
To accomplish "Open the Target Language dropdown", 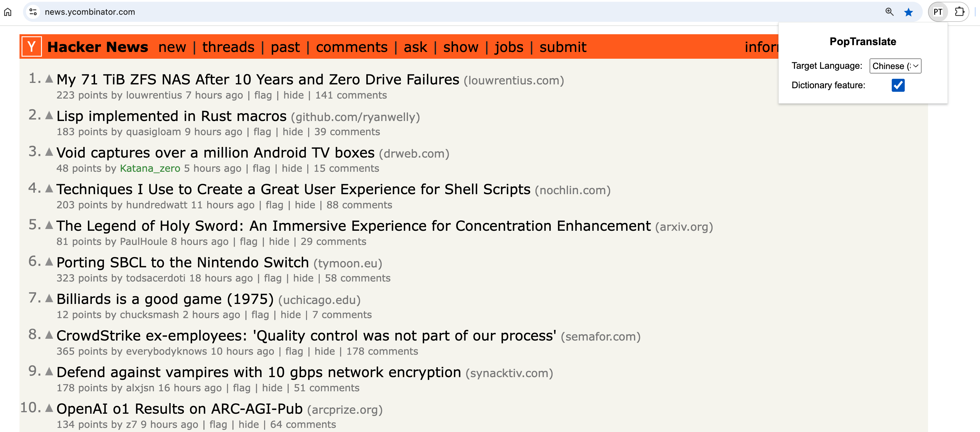I will [895, 66].
